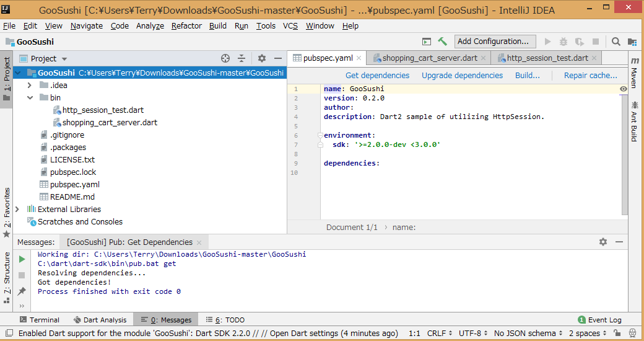This screenshot has height=341, width=644.
Task: Click the Repair cache... link
Action: [x=591, y=75]
